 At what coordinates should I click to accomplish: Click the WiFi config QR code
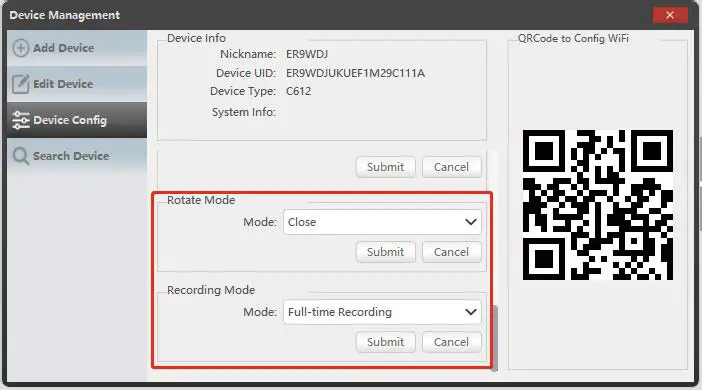coord(598,205)
